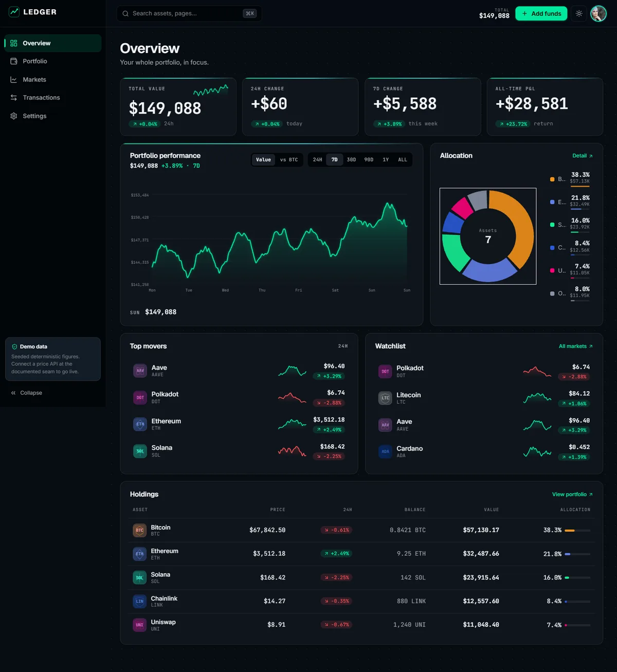
Task: Click the Add funds button
Action: coord(541,13)
